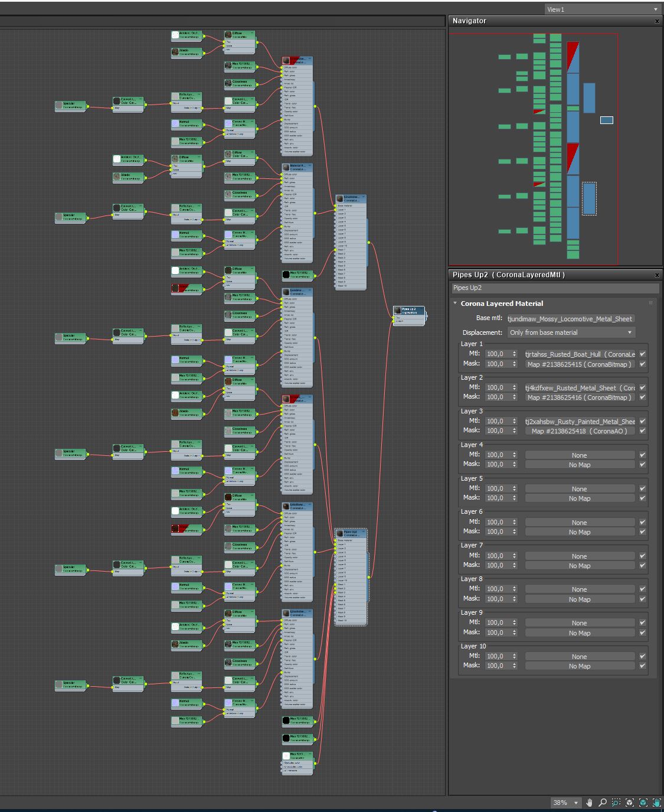Click the Zoom Extents icon
The height and width of the screenshot is (812, 664).
pos(629,803)
